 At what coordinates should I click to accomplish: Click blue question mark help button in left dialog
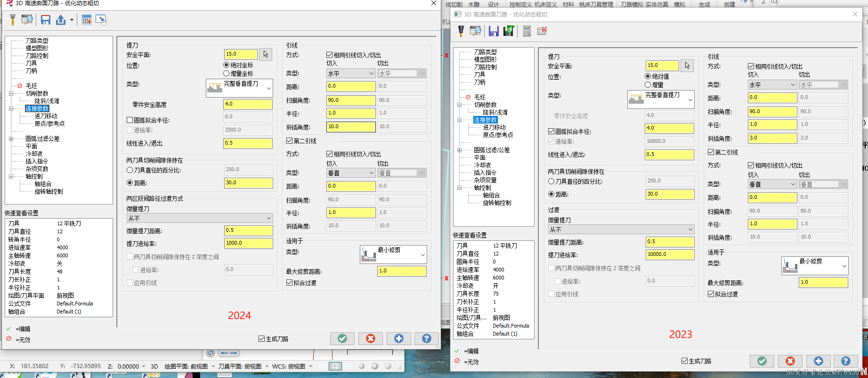427,338
